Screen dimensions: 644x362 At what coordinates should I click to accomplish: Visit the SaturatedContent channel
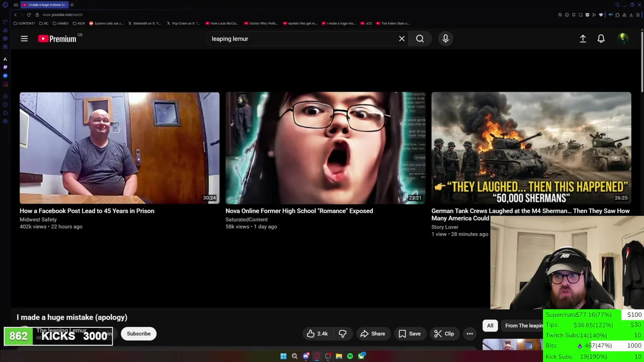(x=247, y=220)
